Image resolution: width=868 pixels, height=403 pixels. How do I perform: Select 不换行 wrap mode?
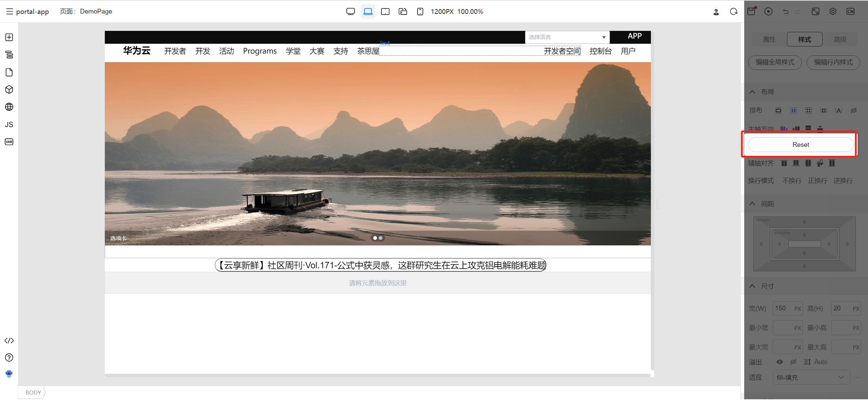(792, 180)
